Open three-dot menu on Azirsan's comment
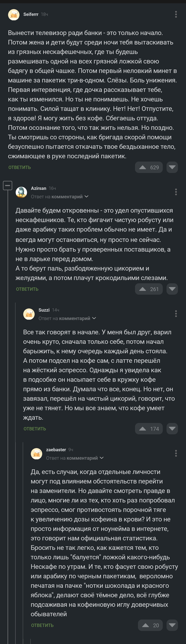The width and height of the screenshot is (186, 644). [176, 192]
